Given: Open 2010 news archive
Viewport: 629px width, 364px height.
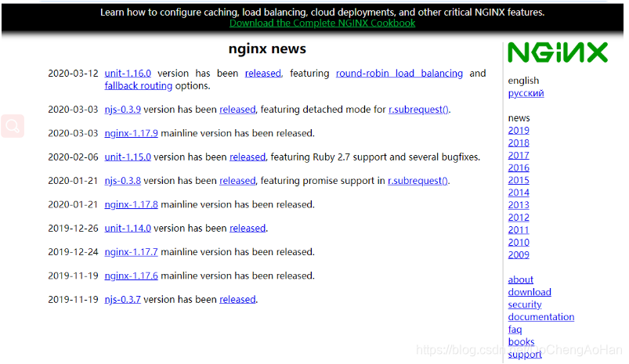Looking at the screenshot, I should pyautogui.click(x=519, y=243).
